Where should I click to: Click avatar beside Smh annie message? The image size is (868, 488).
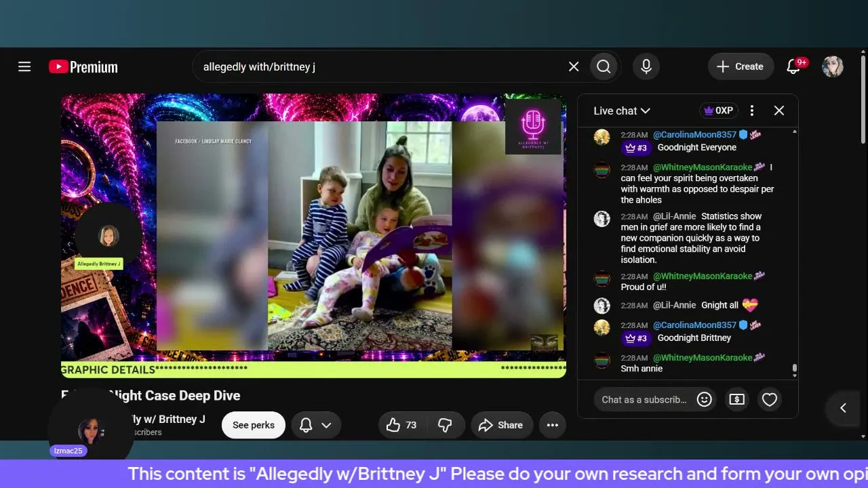pyautogui.click(x=602, y=360)
